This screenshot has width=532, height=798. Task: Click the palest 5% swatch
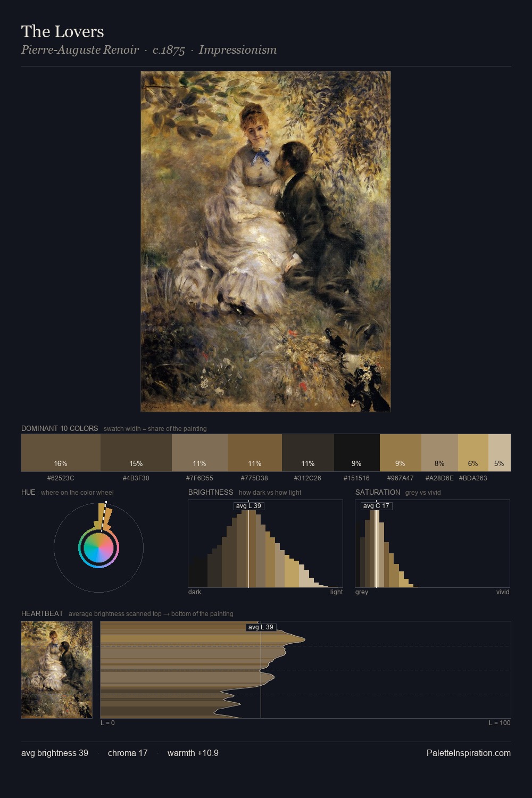[x=500, y=453]
